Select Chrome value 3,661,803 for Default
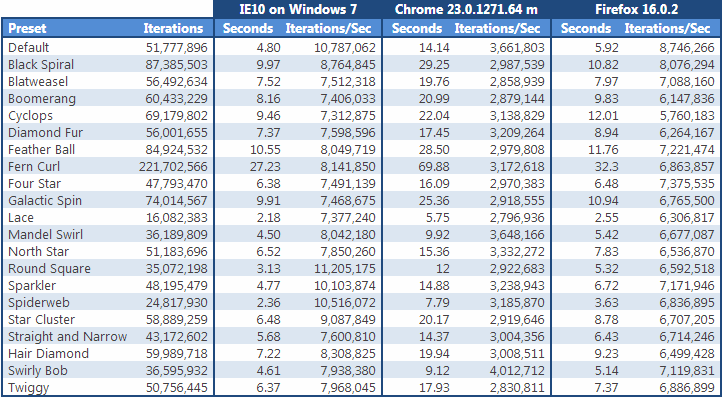The height and width of the screenshot is (398, 723). pos(517,48)
